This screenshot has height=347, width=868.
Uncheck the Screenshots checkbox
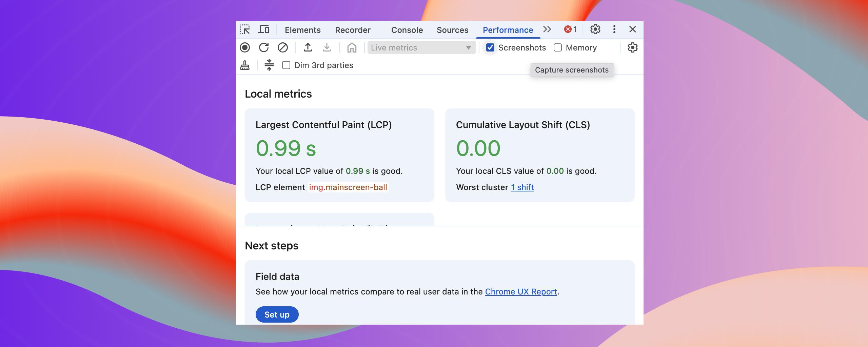point(490,48)
